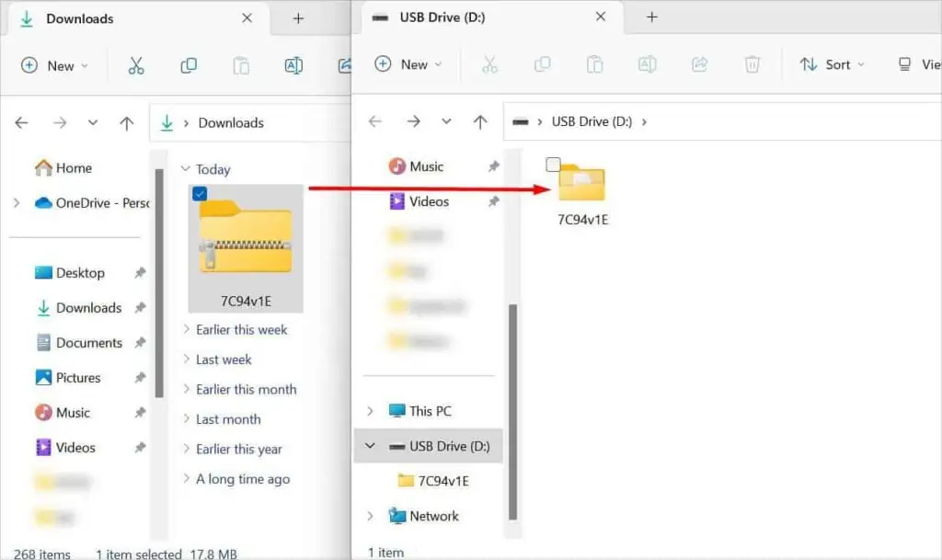942x560 pixels.
Task: Toggle the pin on the Music quick access entry
Action: pos(493,166)
